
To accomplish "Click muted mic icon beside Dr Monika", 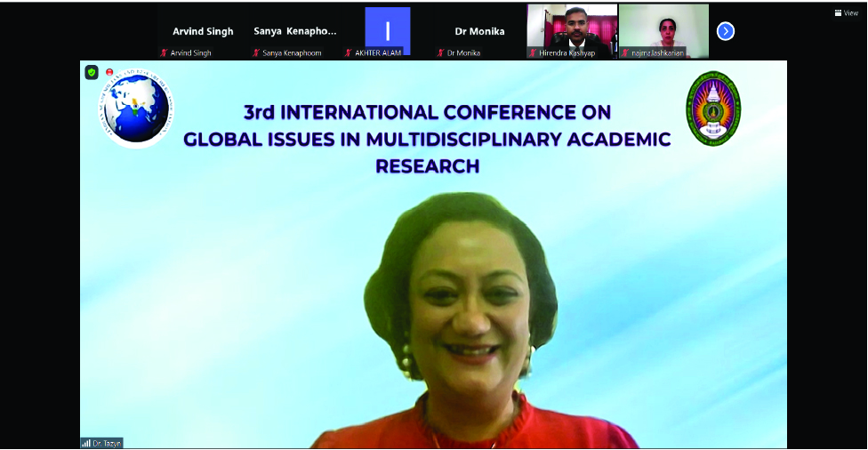I will (440, 53).
